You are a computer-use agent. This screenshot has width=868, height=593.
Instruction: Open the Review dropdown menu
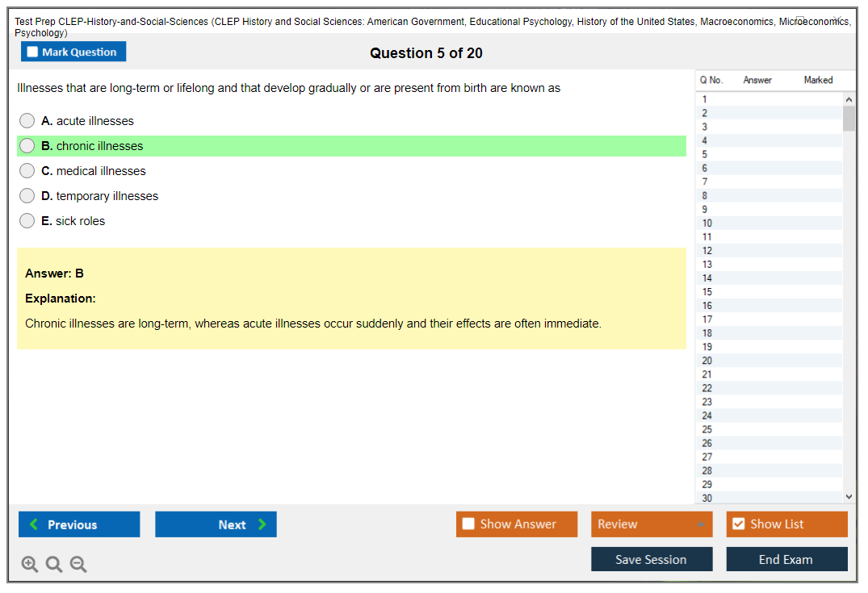coord(652,524)
